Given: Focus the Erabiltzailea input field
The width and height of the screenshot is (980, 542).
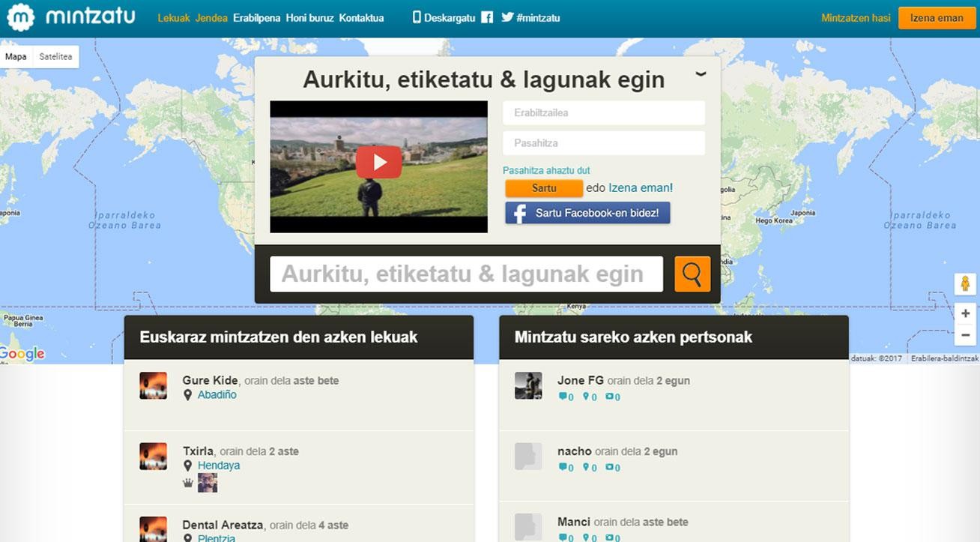Looking at the screenshot, I should [x=604, y=113].
